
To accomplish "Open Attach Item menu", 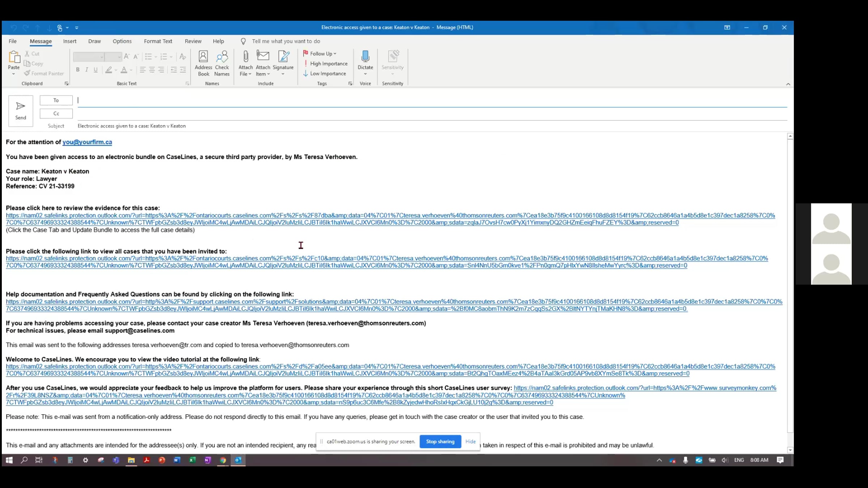I will click(263, 64).
